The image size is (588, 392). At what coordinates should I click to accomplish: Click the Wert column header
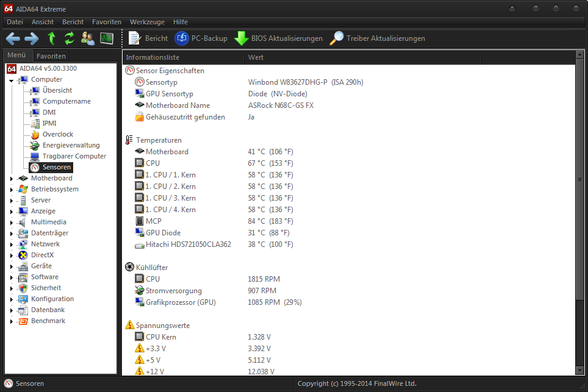363,57
